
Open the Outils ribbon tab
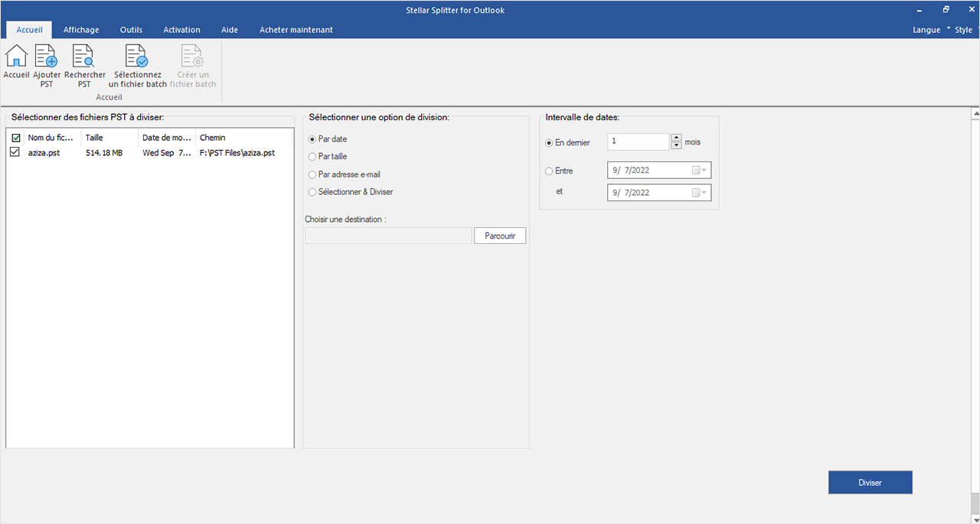(131, 30)
